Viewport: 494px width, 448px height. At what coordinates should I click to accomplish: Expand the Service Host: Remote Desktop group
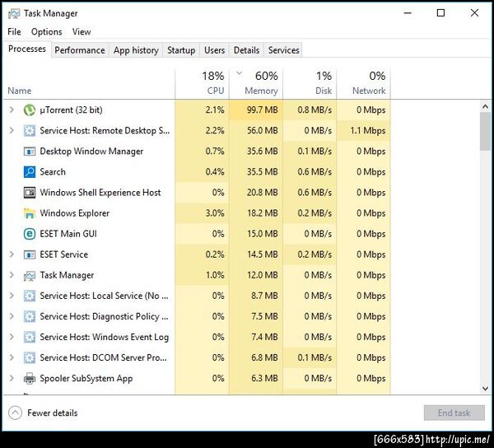click(12, 130)
